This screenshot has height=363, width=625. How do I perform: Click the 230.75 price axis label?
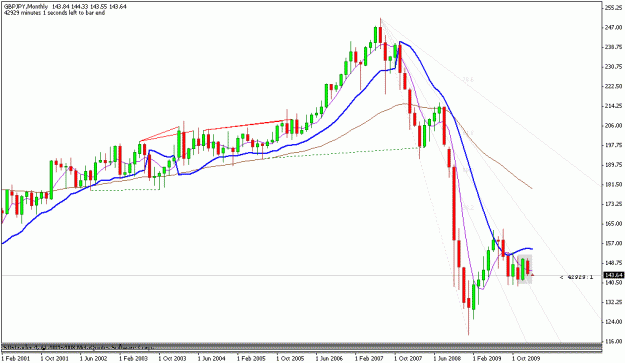(614, 67)
